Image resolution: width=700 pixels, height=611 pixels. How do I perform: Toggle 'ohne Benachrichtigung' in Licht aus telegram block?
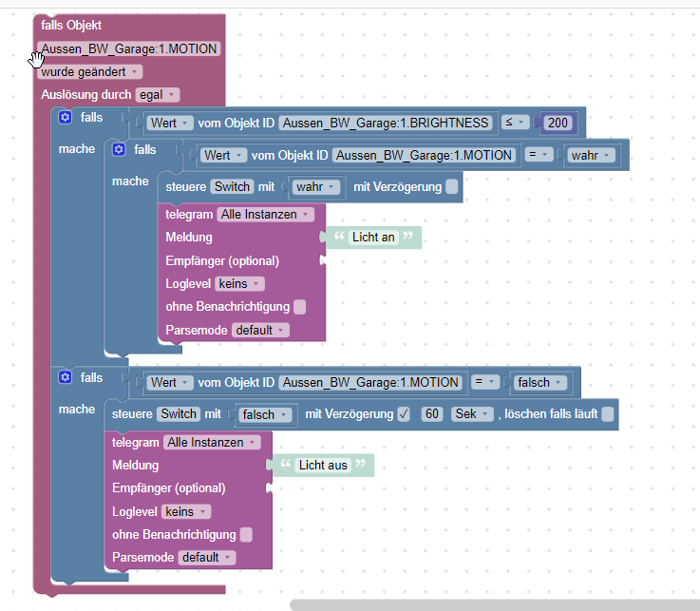click(x=246, y=535)
